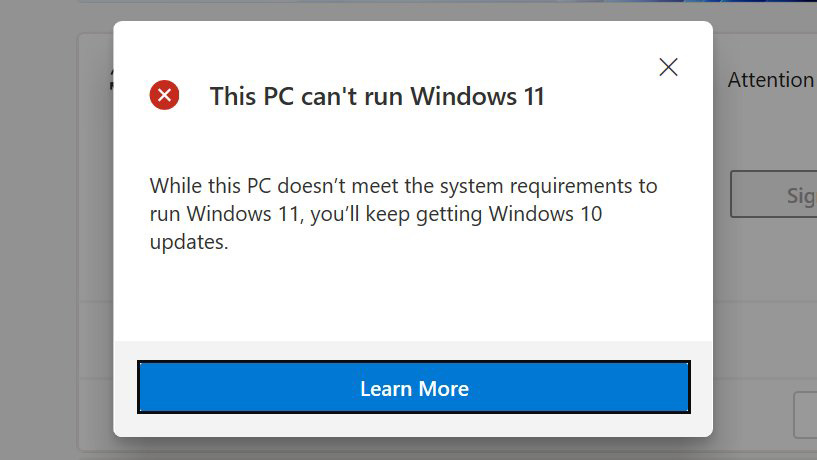This screenshot has width=817, height=460.
Task: Click the partially hidden icon left of dialog
Action: [110, 84]
